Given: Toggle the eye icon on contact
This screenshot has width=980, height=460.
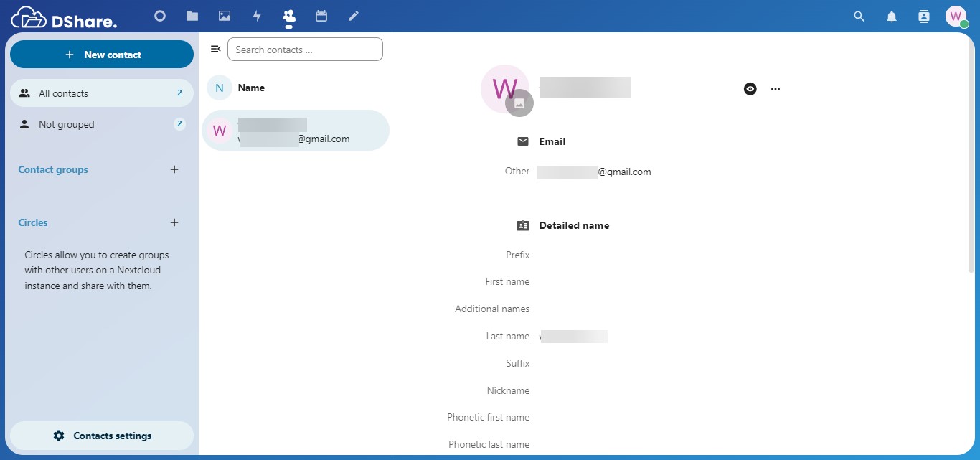Looking at the screenshot, I should coord(750,89).
